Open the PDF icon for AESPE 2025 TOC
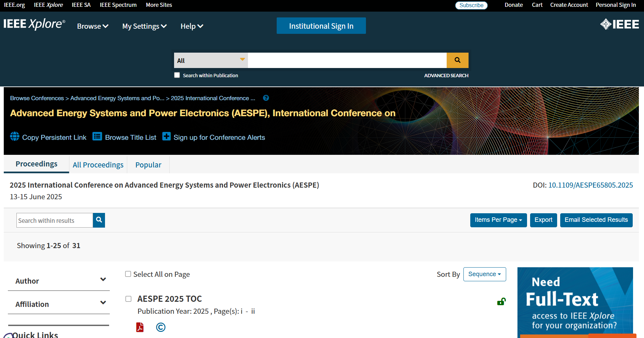 140,327
